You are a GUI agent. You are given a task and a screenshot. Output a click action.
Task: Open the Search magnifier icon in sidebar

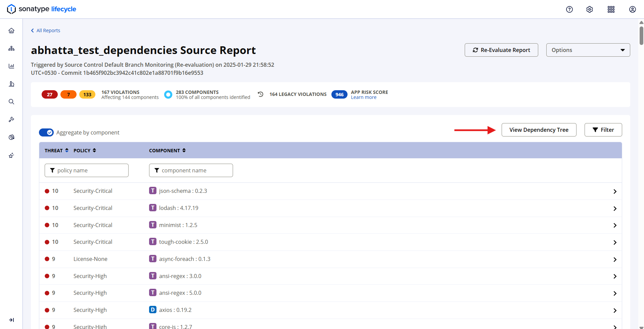[11, 102]
